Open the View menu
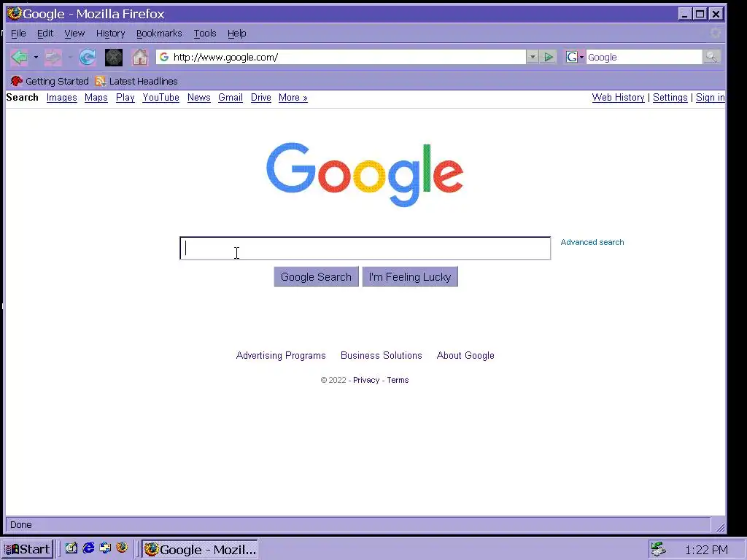The height and width of the screenshot is (560, 747). (x=74, y=34)
